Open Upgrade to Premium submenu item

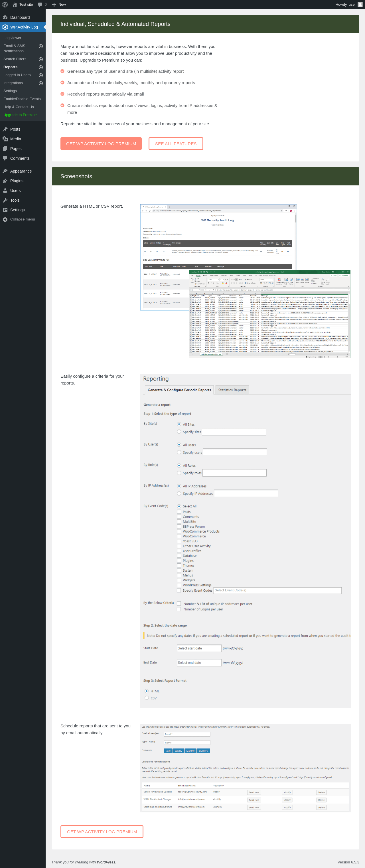click(21, 115)
